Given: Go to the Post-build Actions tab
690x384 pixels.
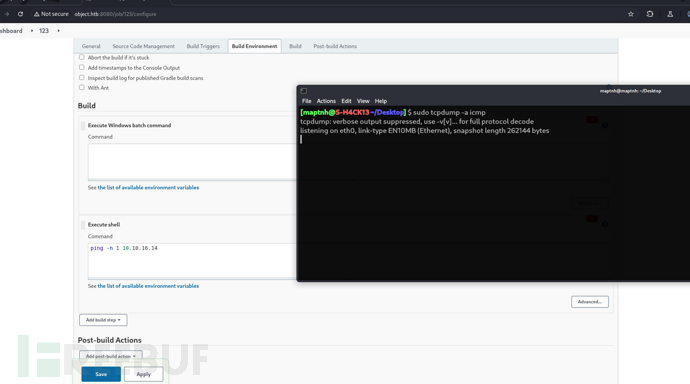Looking at the screenshot, I should click(x=335, y=46).
